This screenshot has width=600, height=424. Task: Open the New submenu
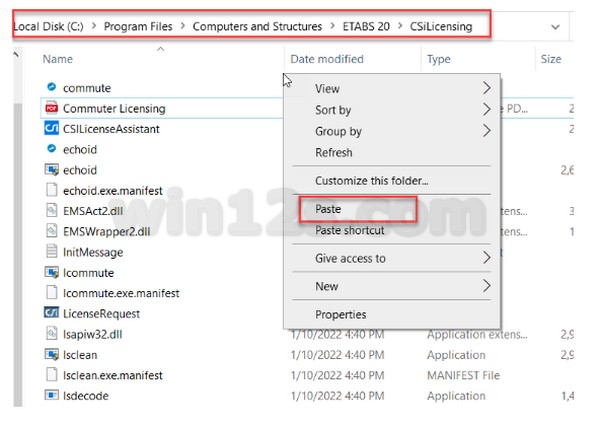(391, 286)
